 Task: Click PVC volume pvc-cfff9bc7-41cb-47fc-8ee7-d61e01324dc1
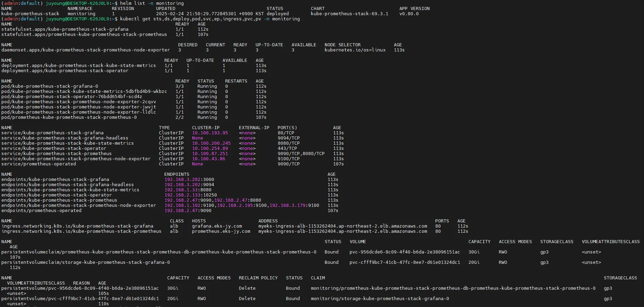(x=405, y=262)
